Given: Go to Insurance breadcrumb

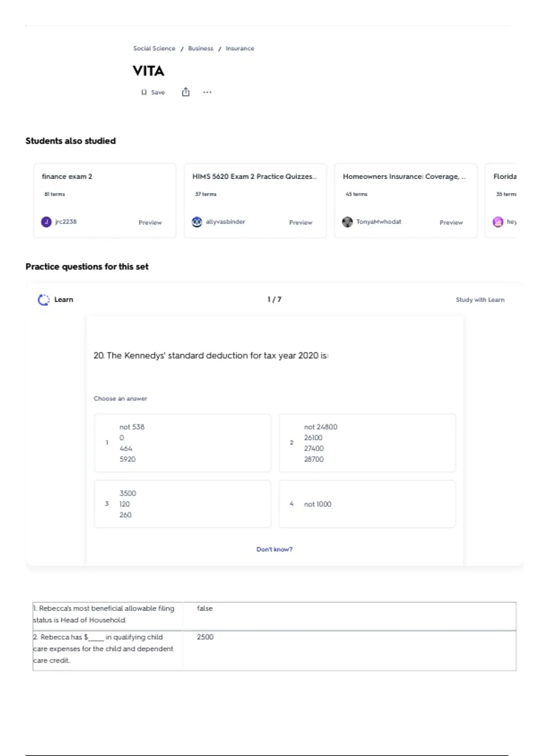Looking at the screenshot, I should pyautogui.click(x=239, y=48).
